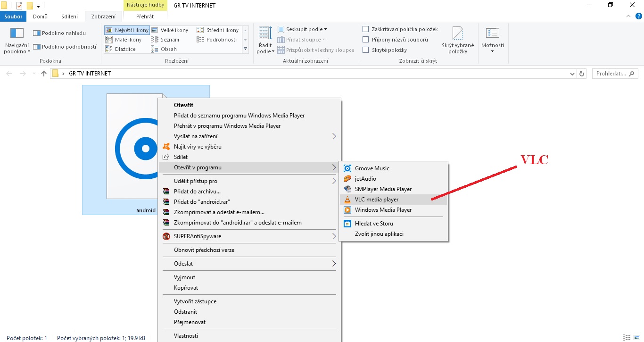Select Střední ikony layout

[217, 30]
